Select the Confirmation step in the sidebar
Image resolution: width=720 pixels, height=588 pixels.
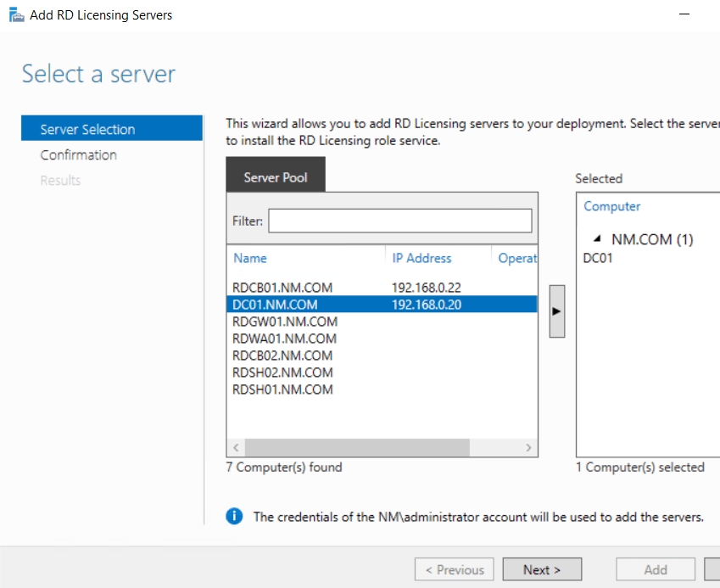pos(79,154)
